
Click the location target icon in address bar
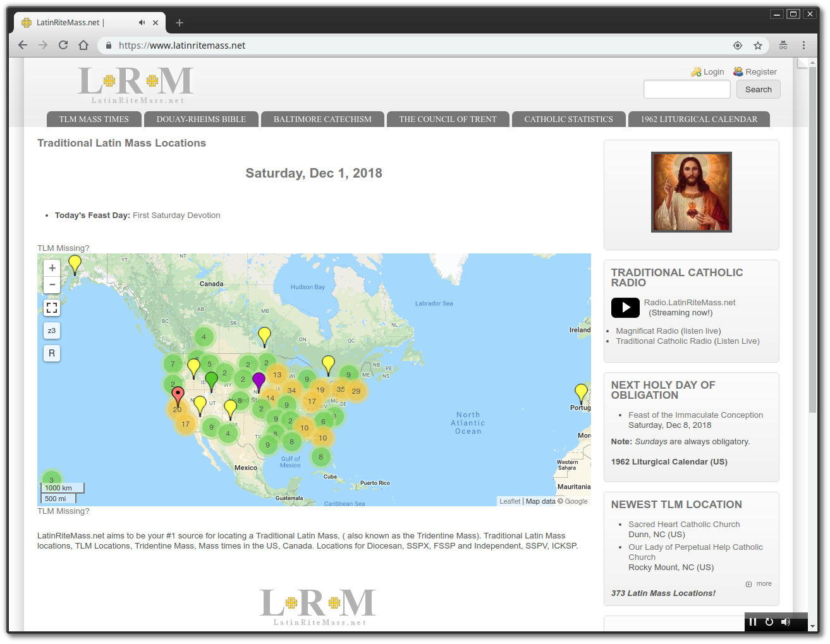tap(738, 46)
